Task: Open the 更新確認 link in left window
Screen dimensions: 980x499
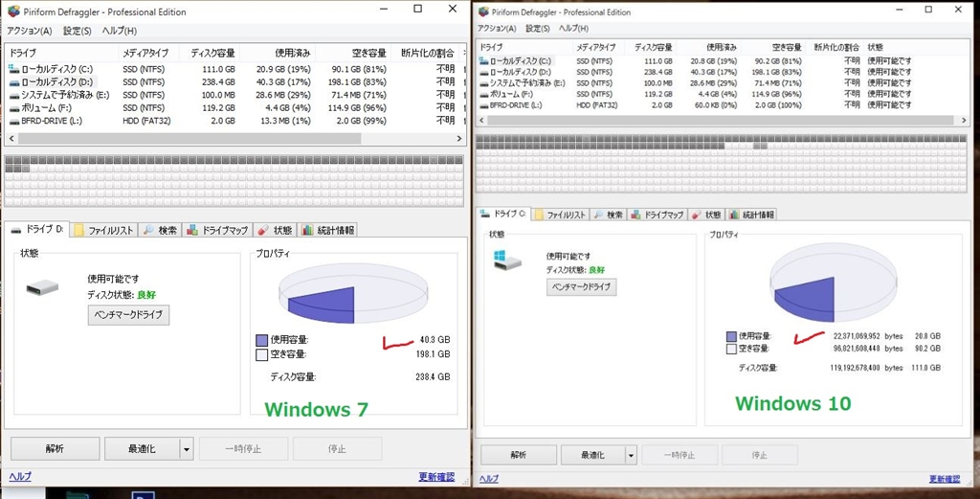Action: 436,476
